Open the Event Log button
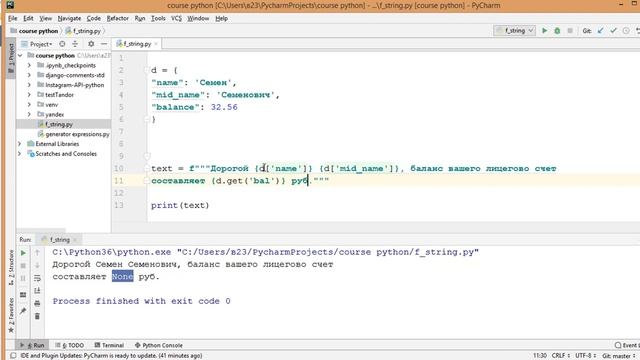 coord(627,345)
